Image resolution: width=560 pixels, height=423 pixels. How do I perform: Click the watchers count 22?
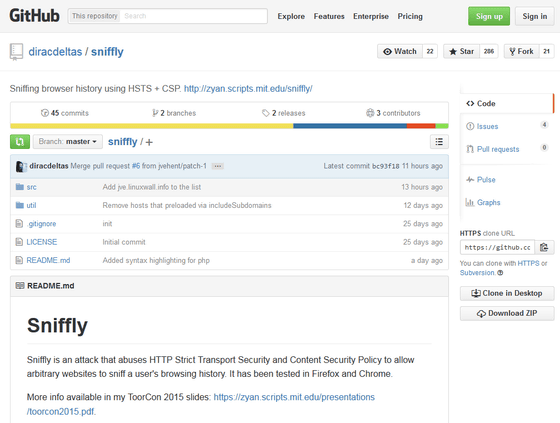tap(430, 51)
